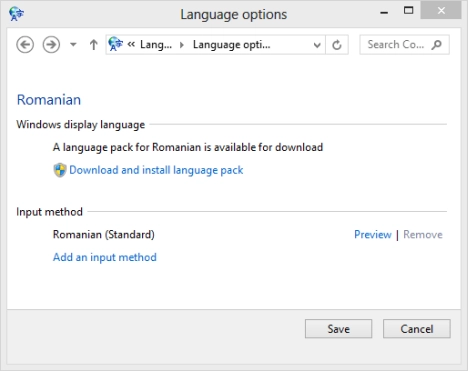Click the window icon in the title bar
The width and height of the screenshot is (468, 371).
click(x=17, y=14)
